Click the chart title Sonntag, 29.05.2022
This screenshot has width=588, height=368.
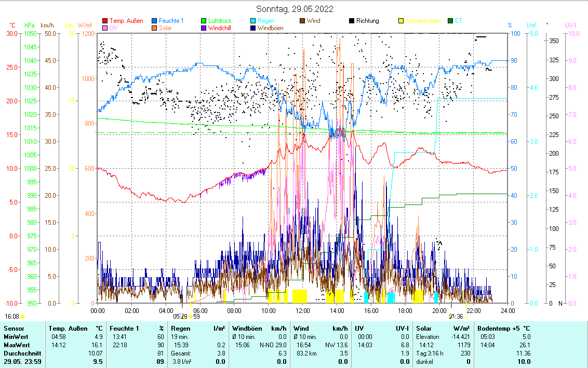click(295, 9)
